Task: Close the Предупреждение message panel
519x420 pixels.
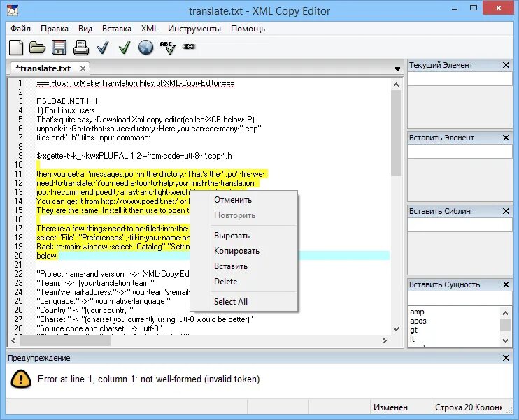Action: click(x=506, y=358)
